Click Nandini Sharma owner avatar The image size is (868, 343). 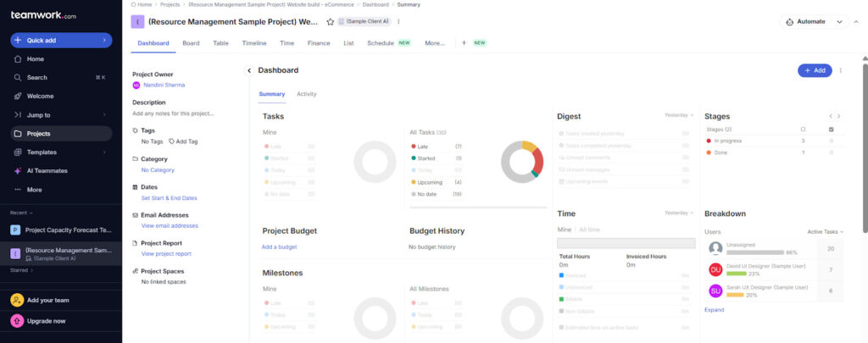(136, 86)
